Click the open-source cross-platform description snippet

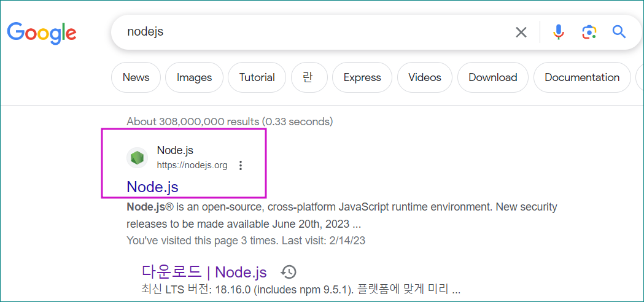coord(342,215)
